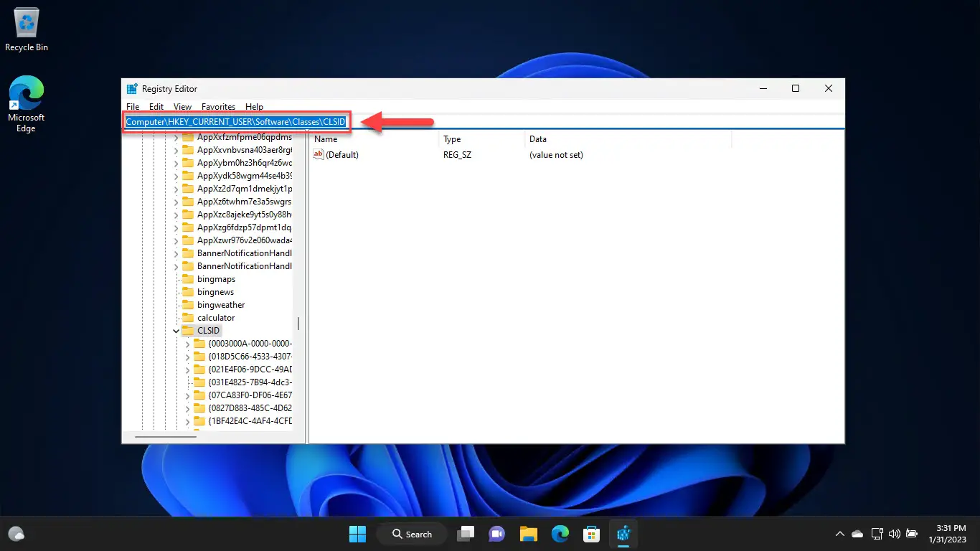The height and width of the screenshot is (551, 980).
Task: Click the REG_SZ type cell
Action: pyautogui.click(x=457, y=155)
